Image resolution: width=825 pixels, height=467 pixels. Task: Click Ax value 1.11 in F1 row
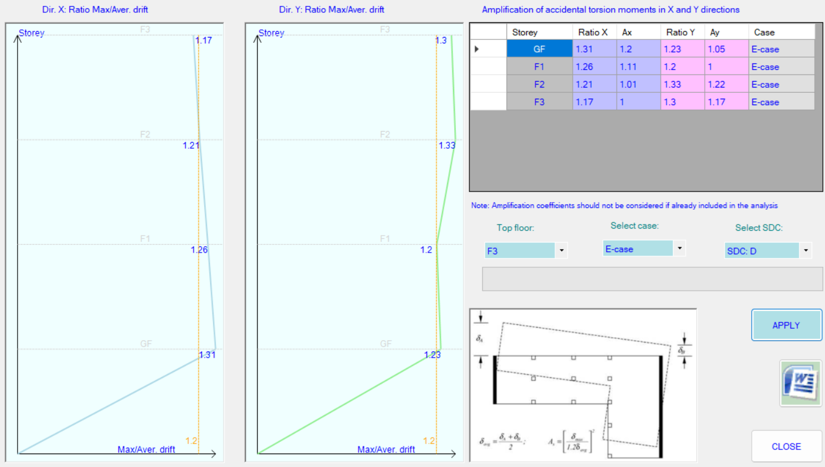pos(639,67)
